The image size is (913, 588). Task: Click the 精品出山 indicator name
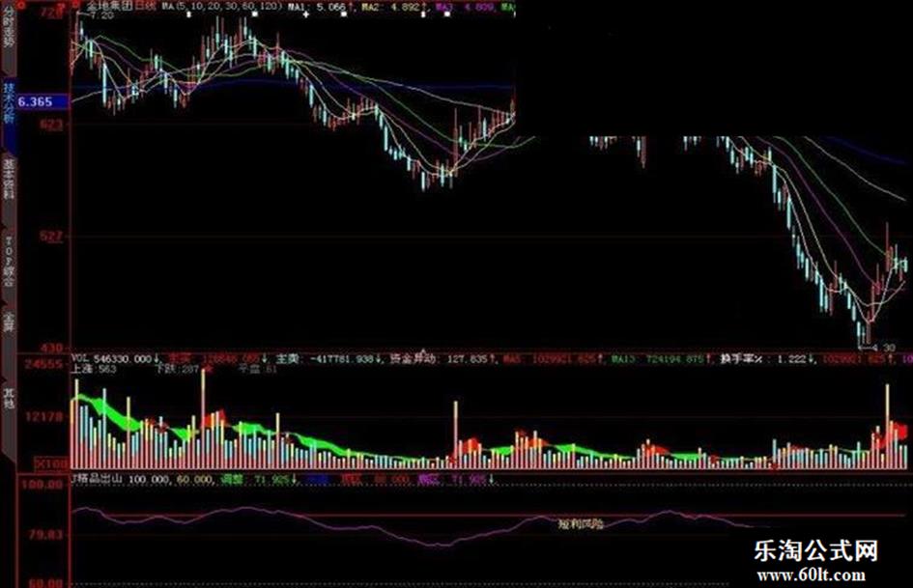[97, 479]
